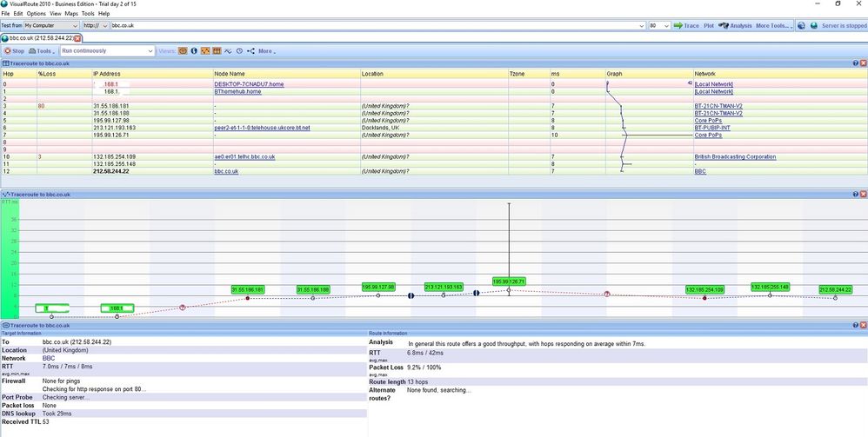This screenshot has height=437, width=868.
Task: Click the unknown-hop question mark after 195.99.126.71
Action: tap(607, 295)
